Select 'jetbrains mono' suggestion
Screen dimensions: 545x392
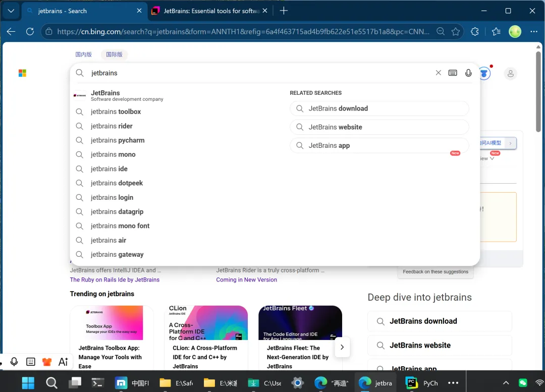coord(177,154)
